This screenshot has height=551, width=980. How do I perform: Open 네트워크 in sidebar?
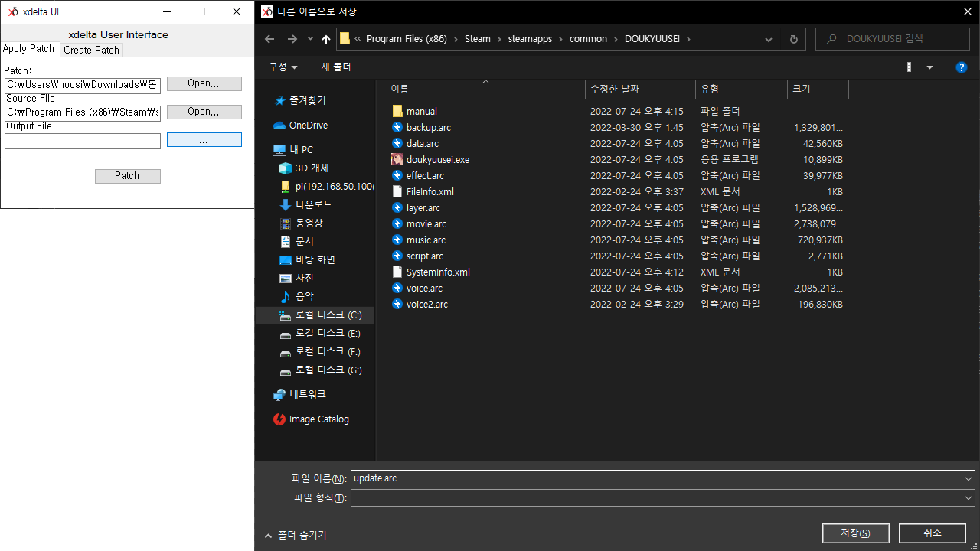pos(299,395)
